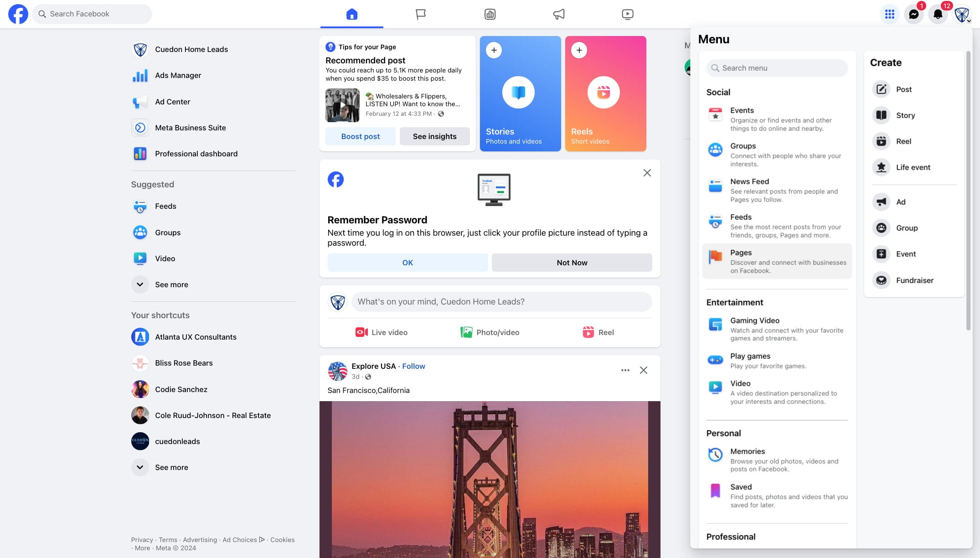
Task: Open the Pages flag tab in top navigation
Action: [x=421, y=14]
